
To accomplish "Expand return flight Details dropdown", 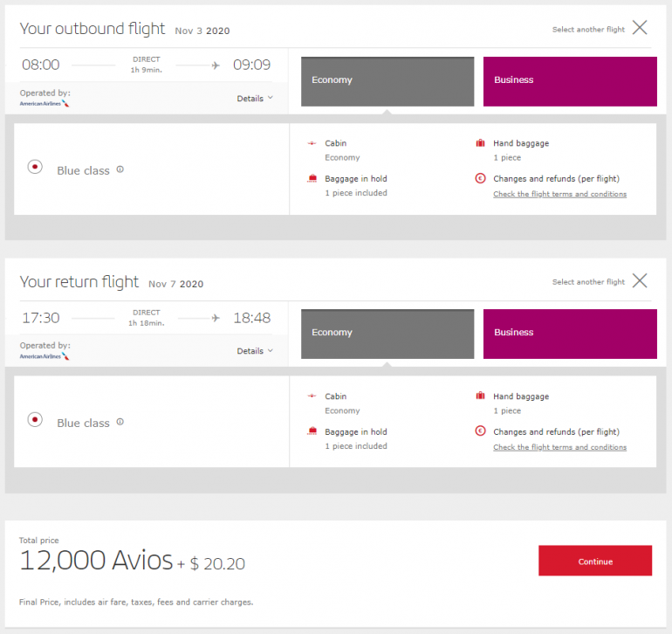I will [x=255, y=351].
